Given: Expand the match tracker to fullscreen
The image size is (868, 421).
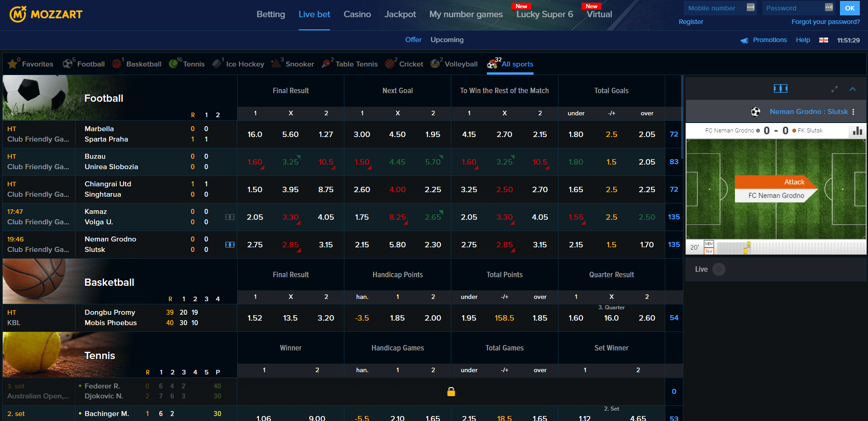Looking at the screenshot, I should click(835, 89).
